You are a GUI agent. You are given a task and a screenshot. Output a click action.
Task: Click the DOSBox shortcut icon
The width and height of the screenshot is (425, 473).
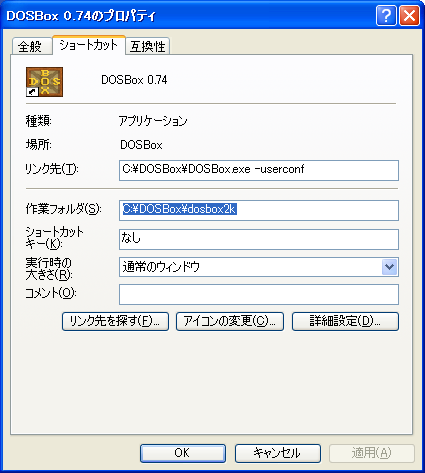click(44, 82)
